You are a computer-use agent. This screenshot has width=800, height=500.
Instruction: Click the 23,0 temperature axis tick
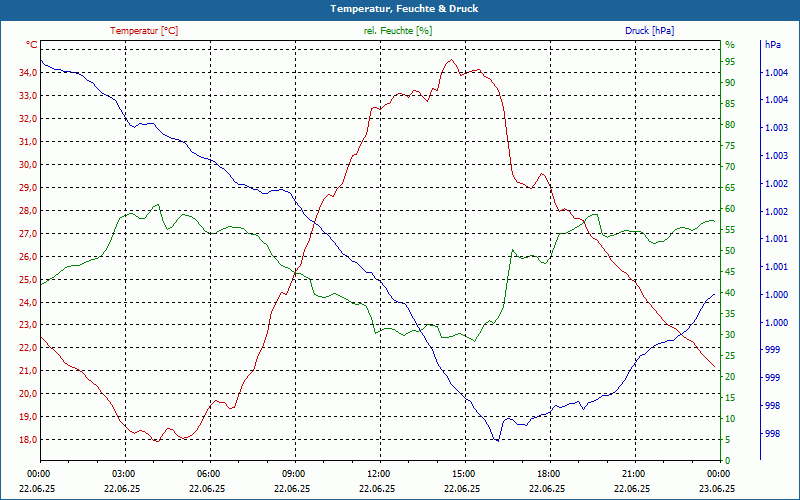click(28, 325)
